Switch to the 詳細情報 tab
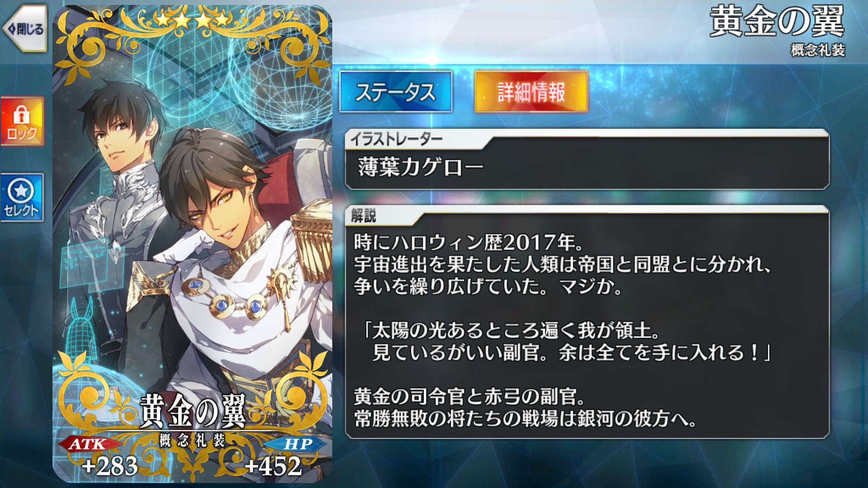868x488 pixels. 531,92
